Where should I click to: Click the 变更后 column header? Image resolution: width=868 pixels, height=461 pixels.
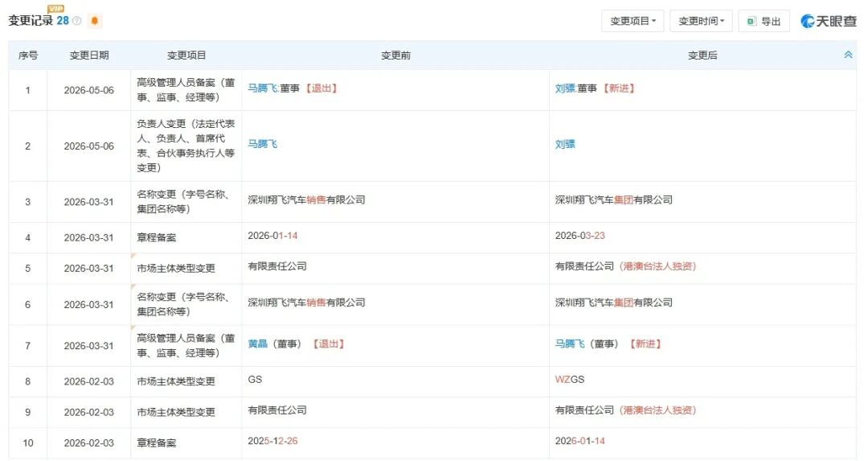click(x=702, y=56)
